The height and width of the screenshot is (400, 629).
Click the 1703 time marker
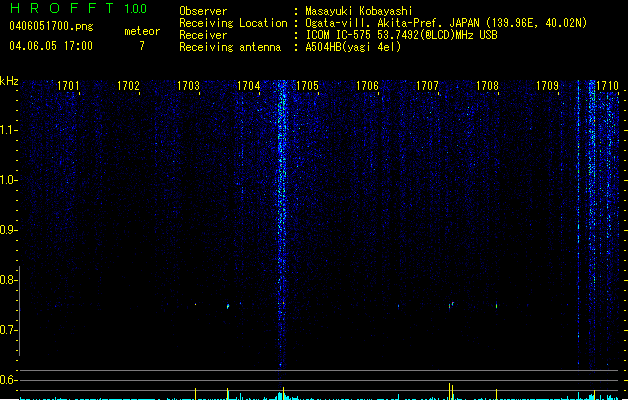pos(188,86)
